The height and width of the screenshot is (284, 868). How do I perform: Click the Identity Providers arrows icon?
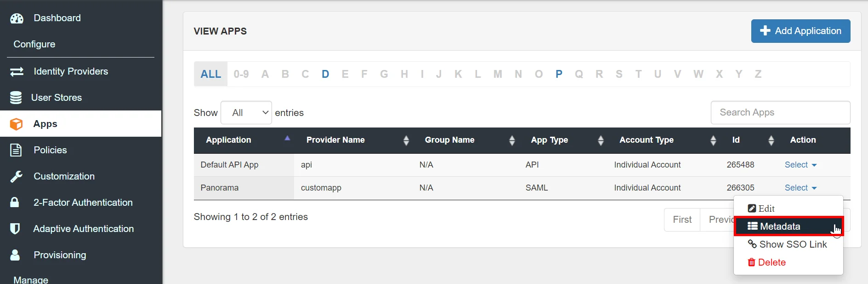tap(17, 72)
